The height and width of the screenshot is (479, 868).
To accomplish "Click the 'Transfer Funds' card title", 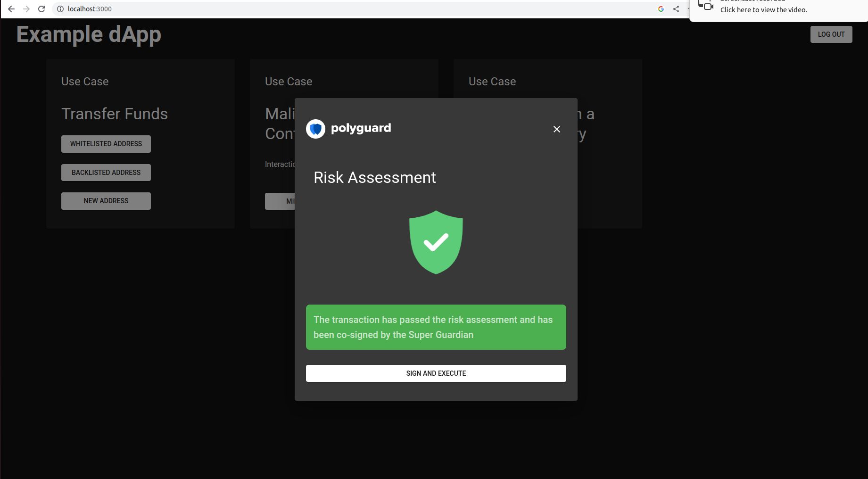I will click(115, 114).
